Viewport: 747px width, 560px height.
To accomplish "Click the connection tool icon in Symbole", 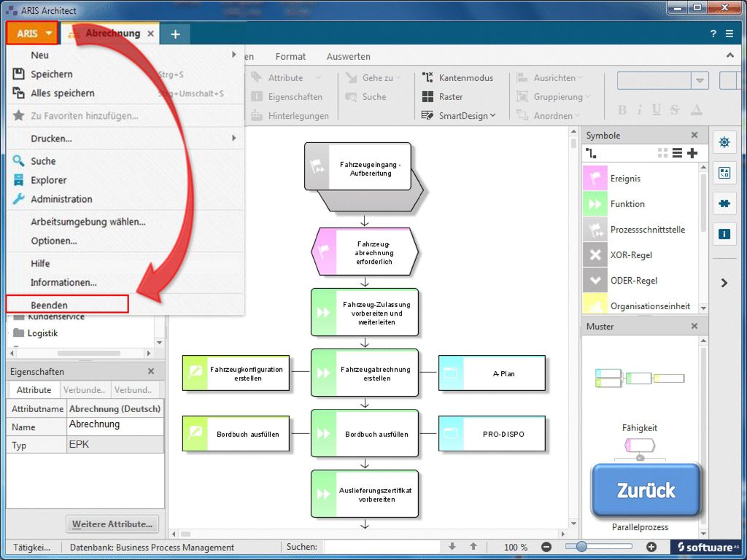I will click(x=591, y=153).
